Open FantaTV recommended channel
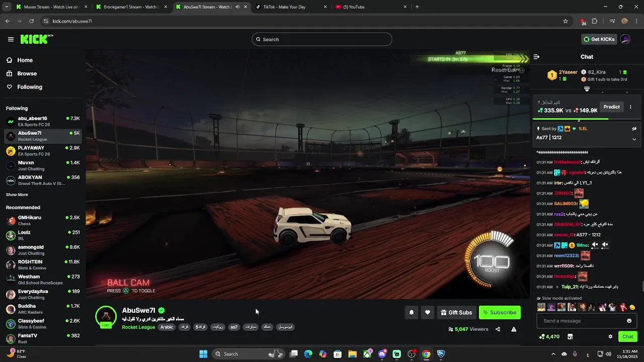This screenshot has height=362, width=644. tap(43, 338)
